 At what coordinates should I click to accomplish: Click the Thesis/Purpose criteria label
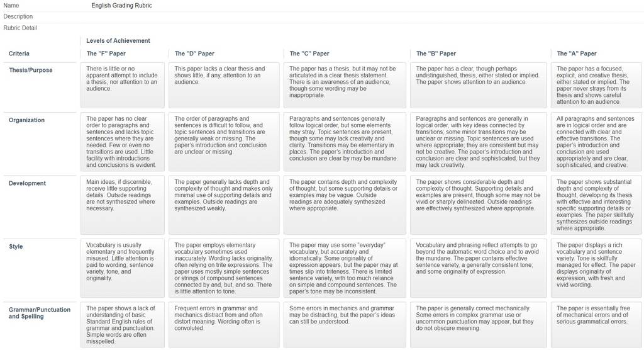click(x=31, y=71)
